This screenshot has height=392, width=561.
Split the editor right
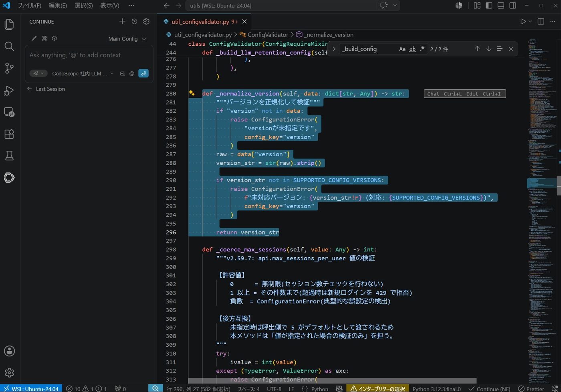coord(541,21)
